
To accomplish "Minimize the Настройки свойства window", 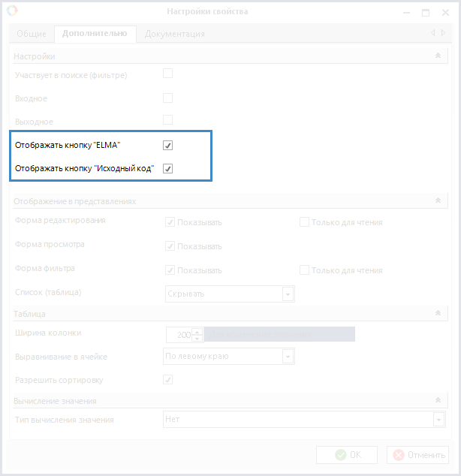I will pos(407,13).
